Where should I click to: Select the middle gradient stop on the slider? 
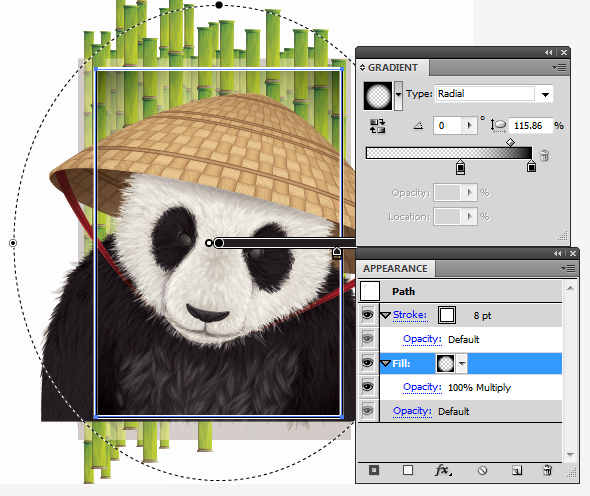coord(460,167)
